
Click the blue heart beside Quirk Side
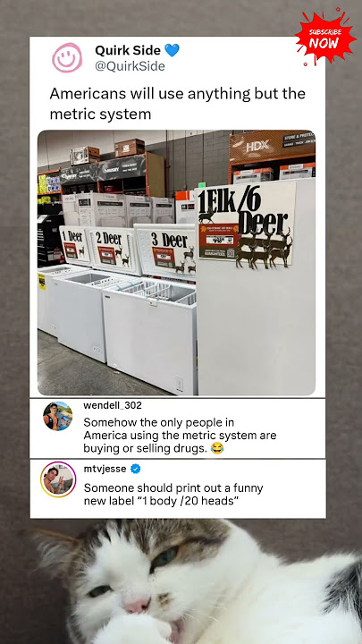point(172,50)
